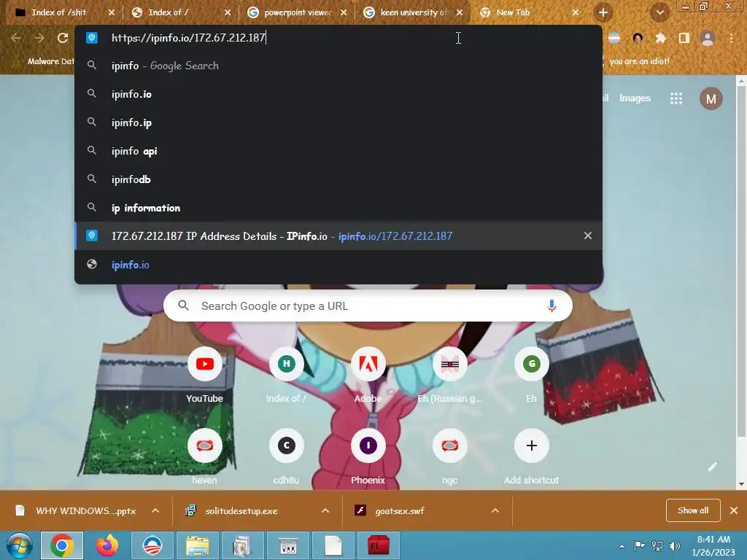
Task: Go back to previous page
Action: [x=16, y=38]
